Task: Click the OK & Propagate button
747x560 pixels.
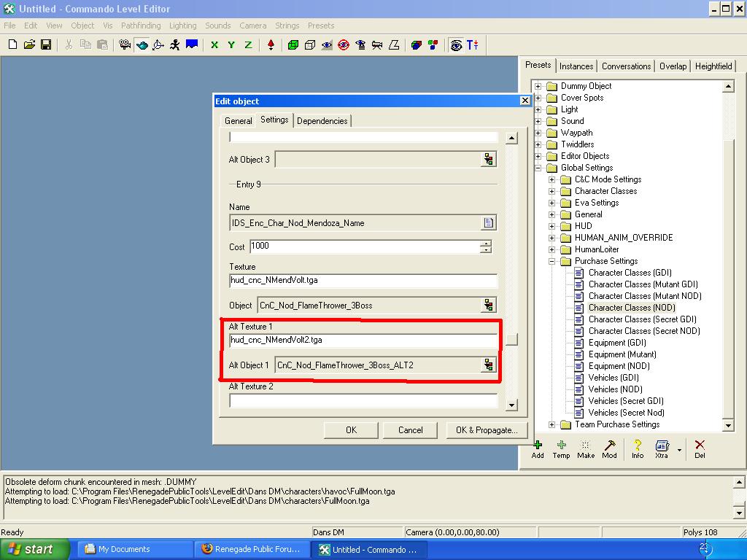Action: click(x=486, y=430)
